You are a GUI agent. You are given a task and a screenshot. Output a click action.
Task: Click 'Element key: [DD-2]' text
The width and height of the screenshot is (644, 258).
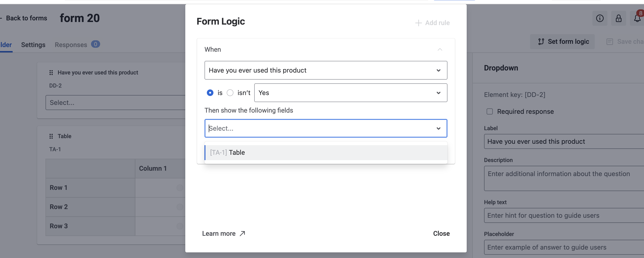[x=515, y=95]
